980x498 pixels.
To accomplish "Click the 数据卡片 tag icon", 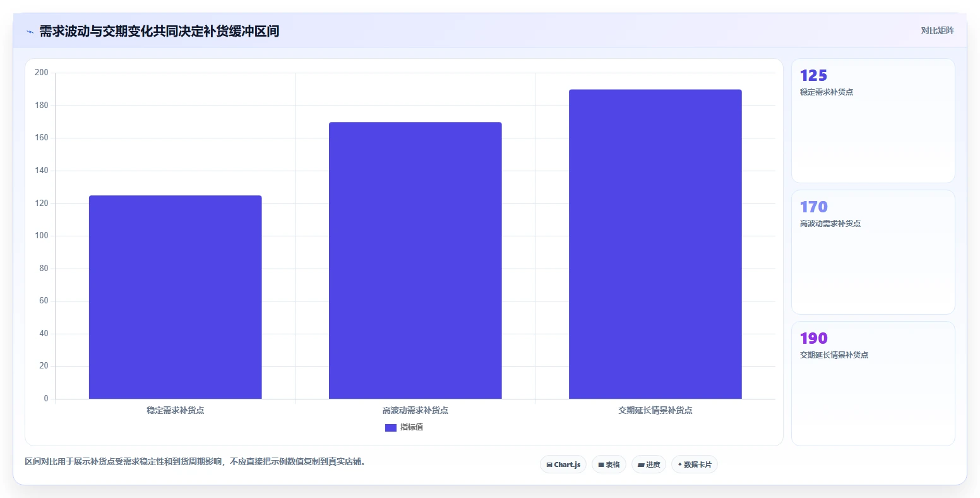I will tap(680, 465).
